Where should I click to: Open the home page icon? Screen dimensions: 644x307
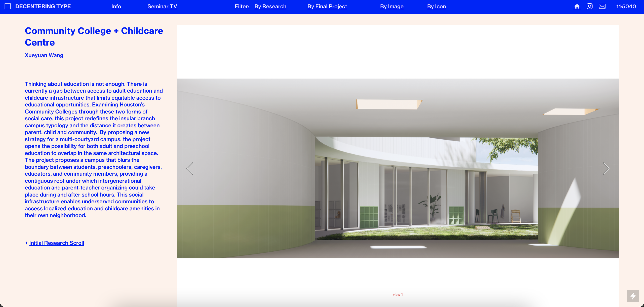[577, 7]
